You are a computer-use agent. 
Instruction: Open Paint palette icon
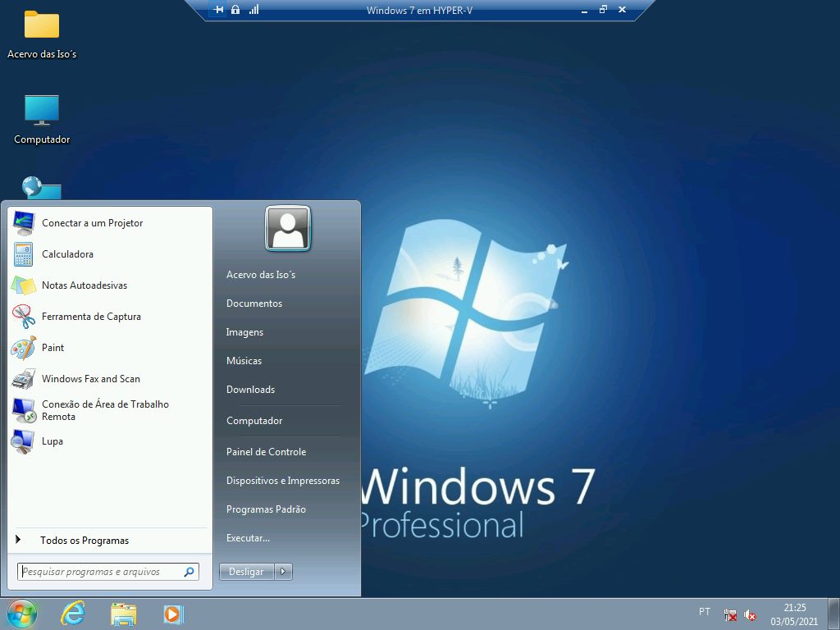point(24,348)
